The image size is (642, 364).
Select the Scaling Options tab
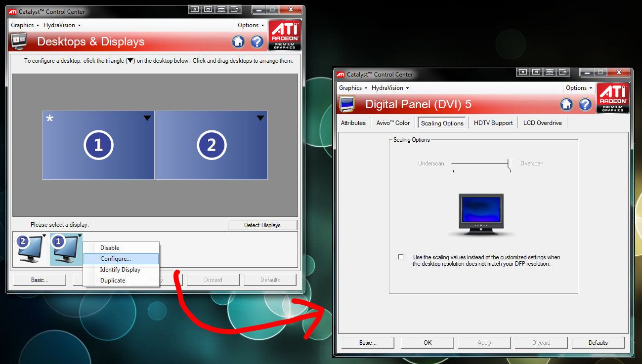(x=442, y=123)
